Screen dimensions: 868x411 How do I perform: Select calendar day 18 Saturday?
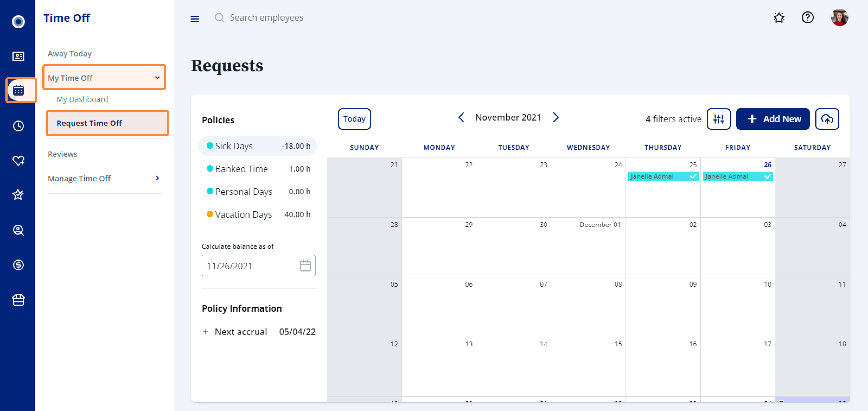tap(812, 366)
